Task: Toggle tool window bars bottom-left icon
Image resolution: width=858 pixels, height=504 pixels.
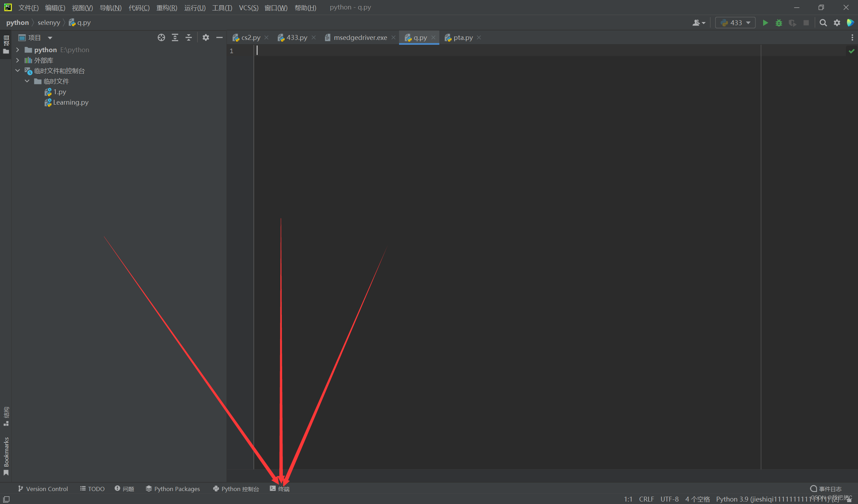Action: click(6, 499)
